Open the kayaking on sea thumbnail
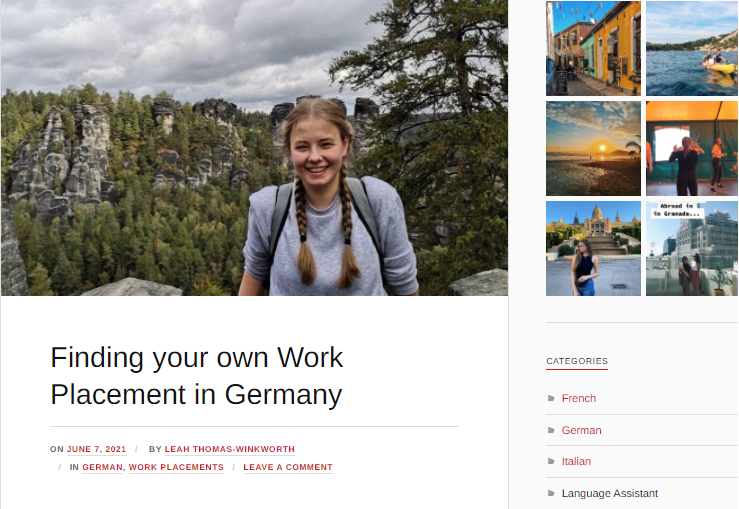The height and width of the screenshot is (509, 739). pyautogui.click(x=692, y=49)
